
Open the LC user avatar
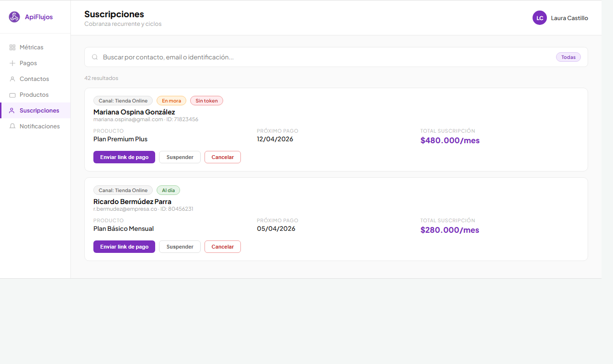tap(539, 18)
